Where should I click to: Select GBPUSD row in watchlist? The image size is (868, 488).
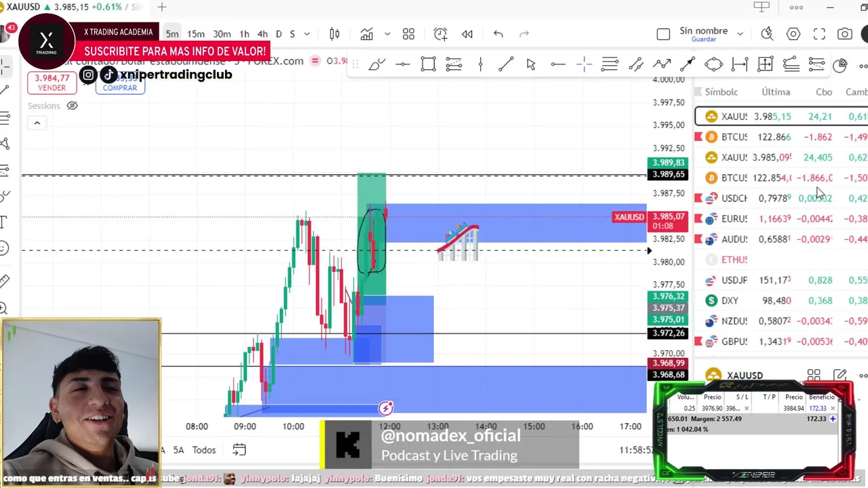tap(781, 342)
